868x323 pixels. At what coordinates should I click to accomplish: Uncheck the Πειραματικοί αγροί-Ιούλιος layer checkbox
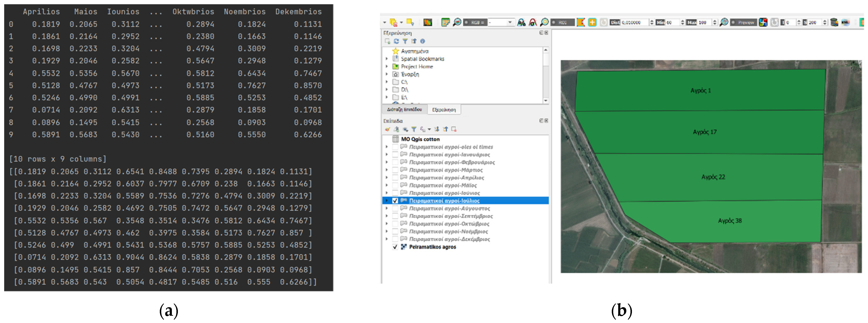click(x=395, y=201)
